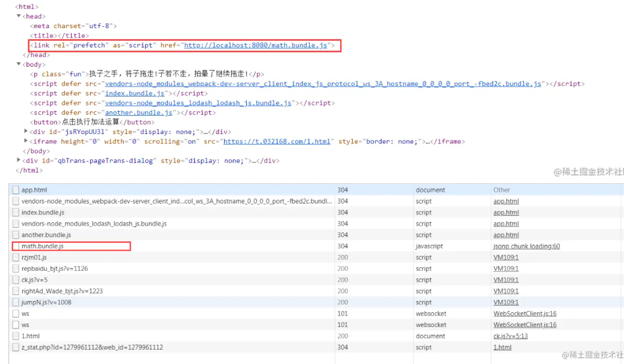The width and height of the screenshot is (624, 364).
Task: Click 200 status of 1.html row
Action: 342,336
